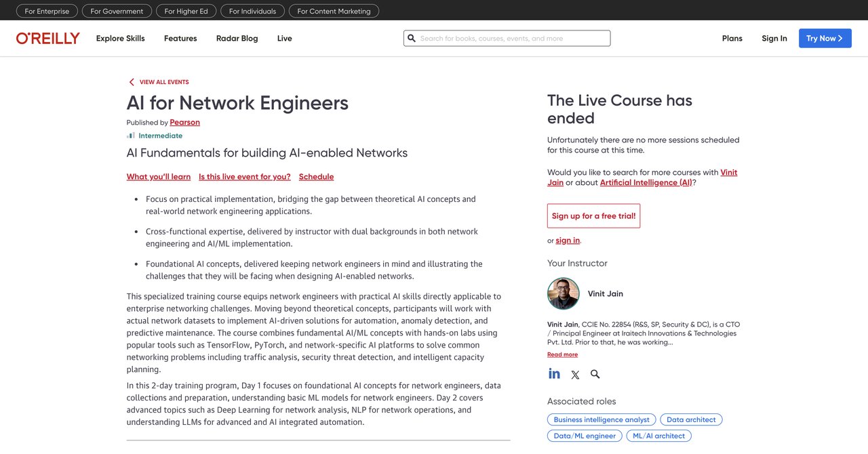Click View All Events link
Viewport: 868px width, 454px height.
click(x=164, y=82)
